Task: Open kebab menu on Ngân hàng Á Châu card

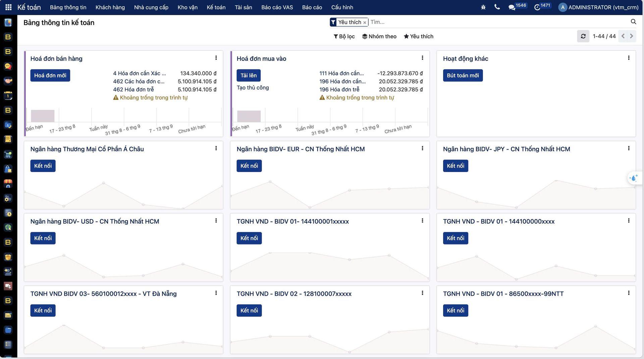Action: (x=216, y=148)
